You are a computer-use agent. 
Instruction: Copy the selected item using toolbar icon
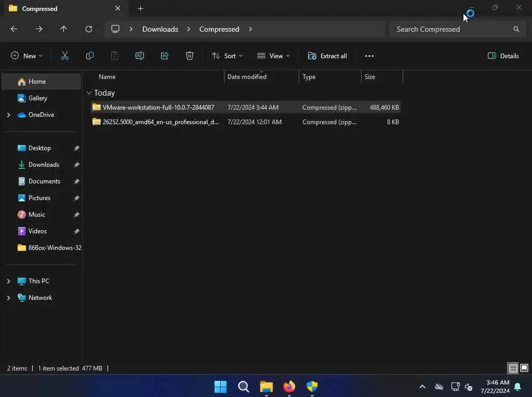coord(90,56)
